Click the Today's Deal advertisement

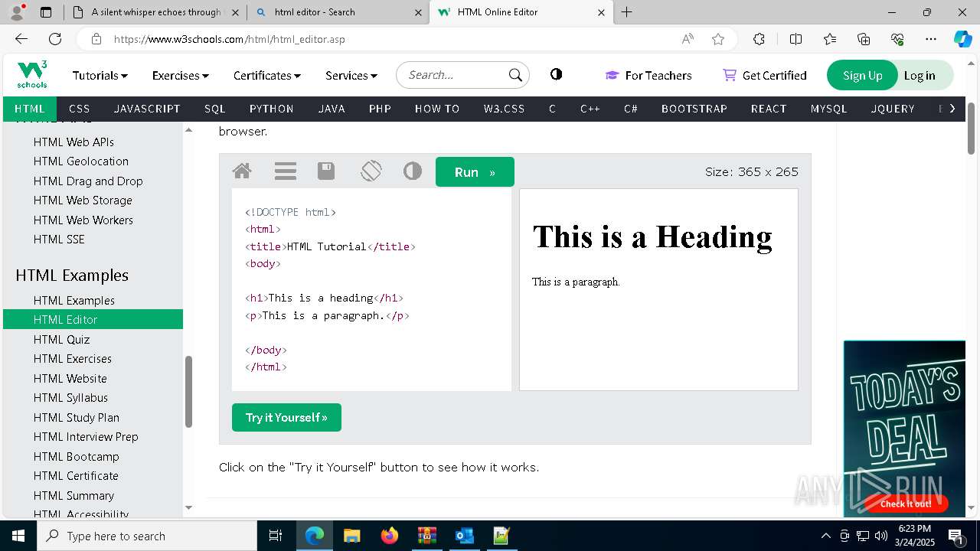click(x=904, y=429)
